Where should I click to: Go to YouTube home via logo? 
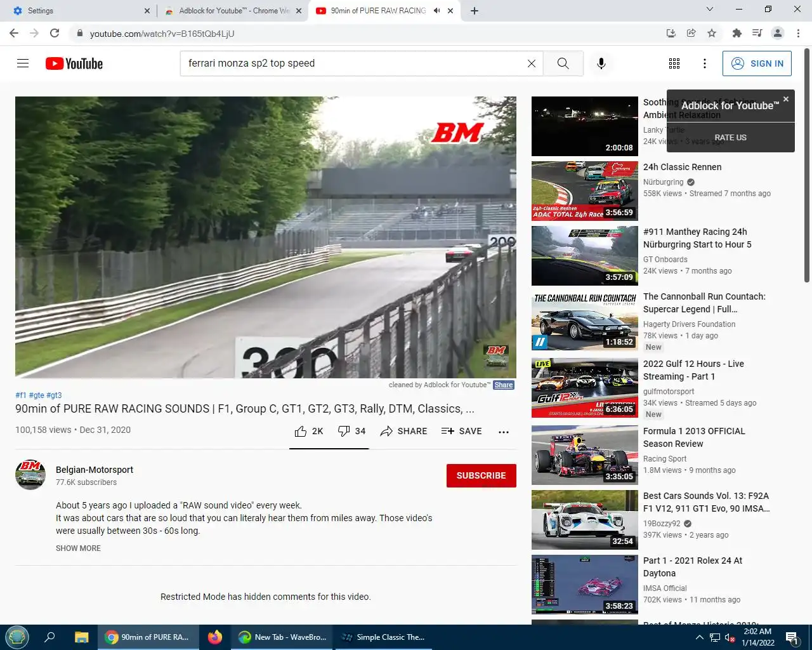(x=74, y=63)
